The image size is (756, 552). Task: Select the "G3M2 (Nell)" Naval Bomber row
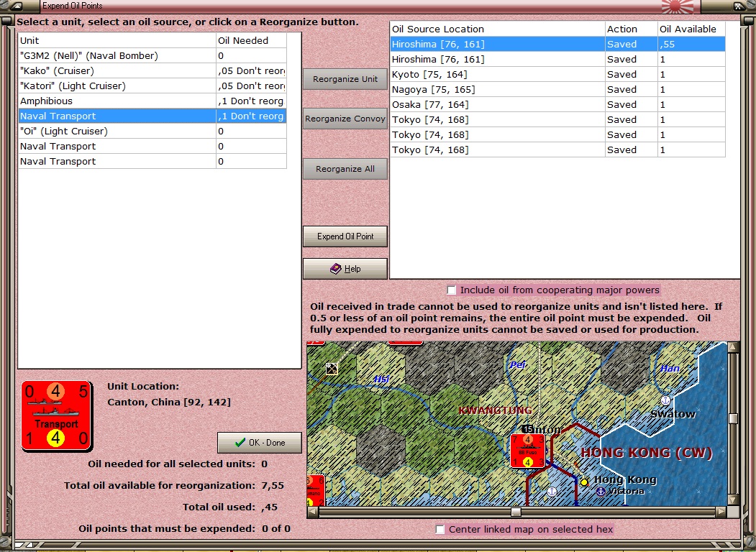pos(152,55)
